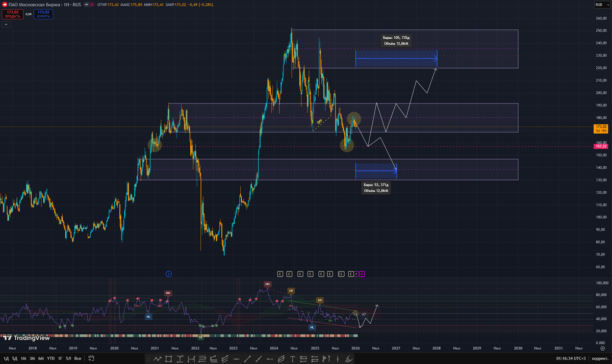Click the LL label on the indicator pane
The width and height of the screenshot is (612, 364).
(200, 337)
